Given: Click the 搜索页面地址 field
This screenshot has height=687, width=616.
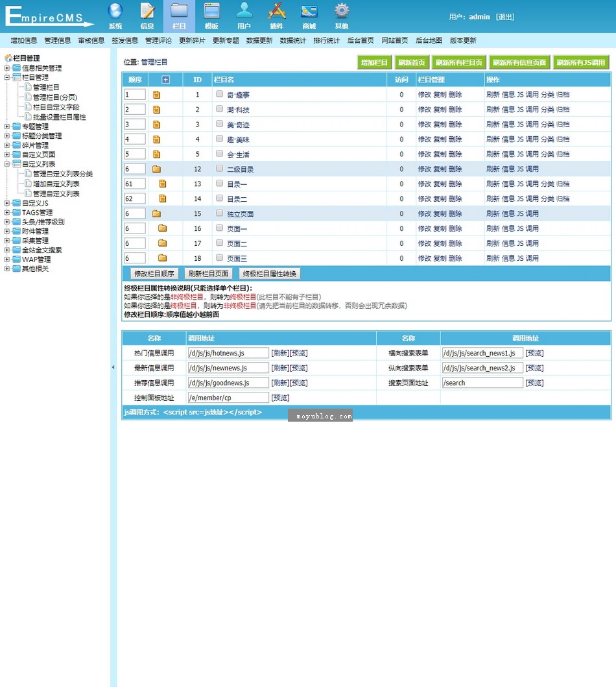Looking at the screenshot, I should tap(482, 383).
